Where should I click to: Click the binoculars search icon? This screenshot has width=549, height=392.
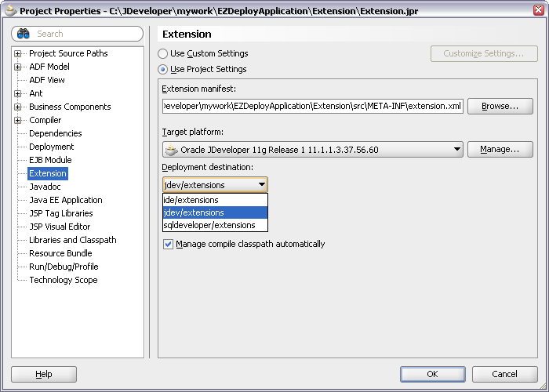(x=24, y=34)
